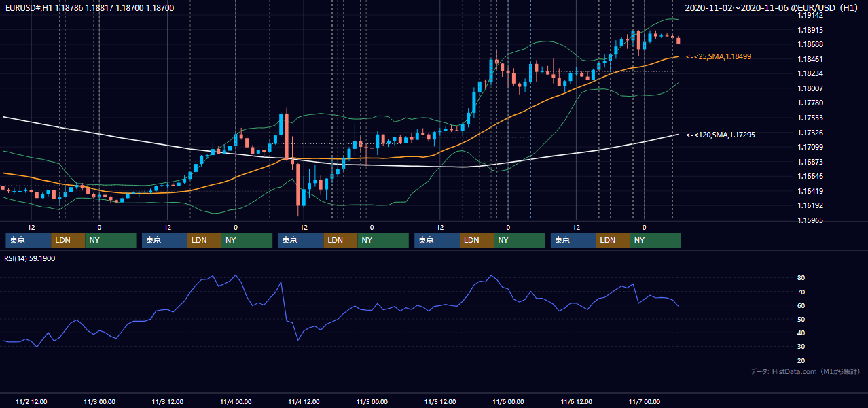This screenshot has height=408, width=868.
Task: Click price axis value 1.18915
Action: click(x=810, y=30)
